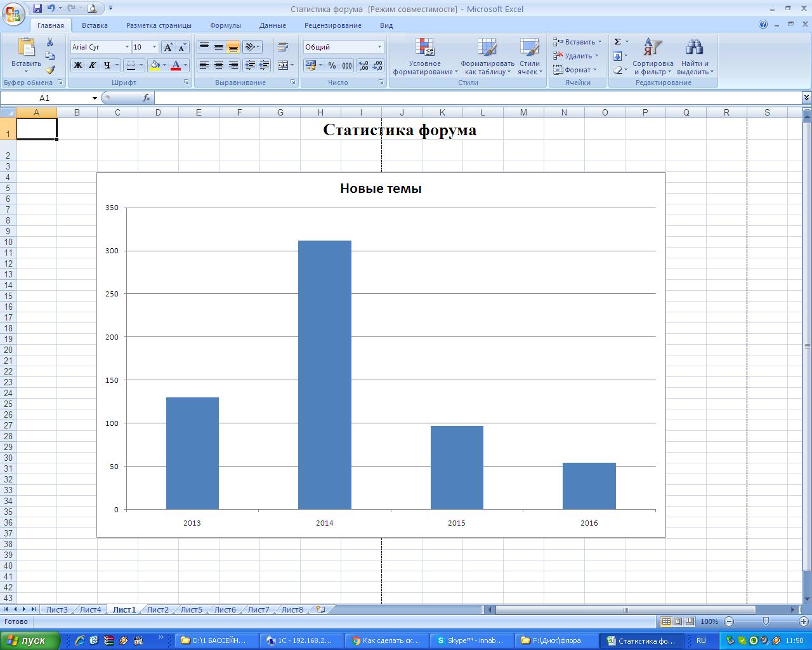Click the Format Painter brush icon

click(50, 70)
